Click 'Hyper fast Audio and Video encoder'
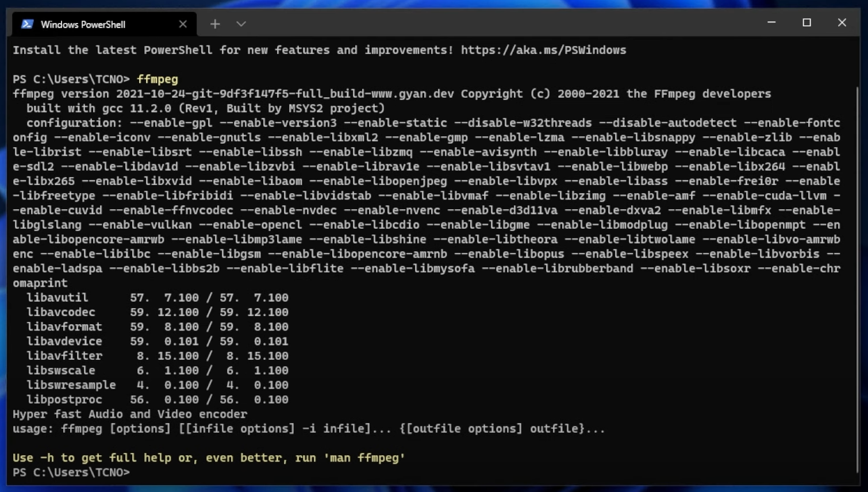 tap(130, 414)
